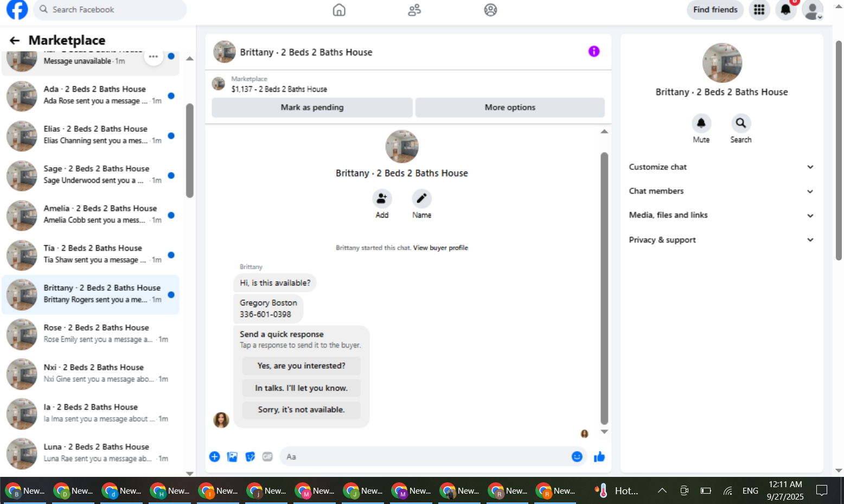
Task: Expand Media, files and links section
Action: tap(721, 215)
